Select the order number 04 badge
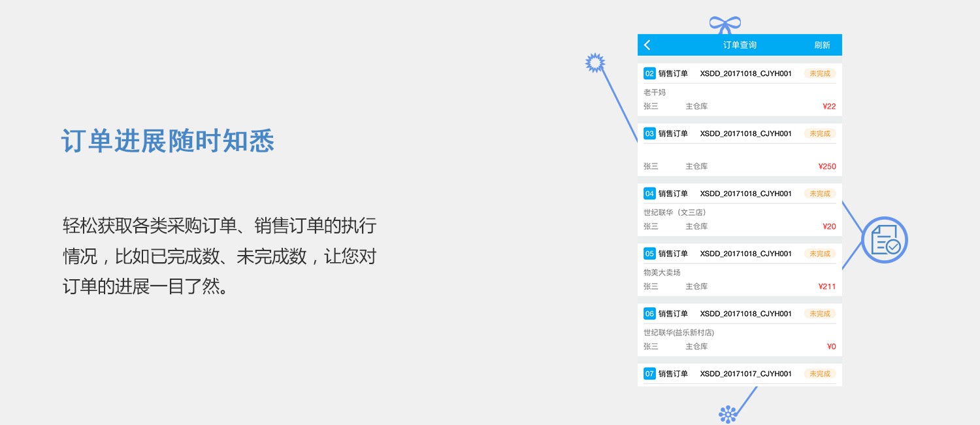Viewport: 980px width, 425px height. (649, 194)
